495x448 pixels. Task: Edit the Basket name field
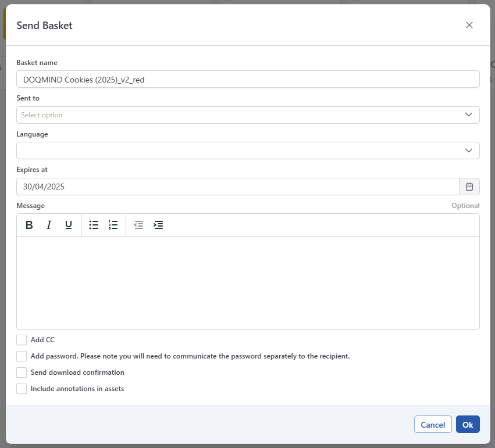[248, 79]
